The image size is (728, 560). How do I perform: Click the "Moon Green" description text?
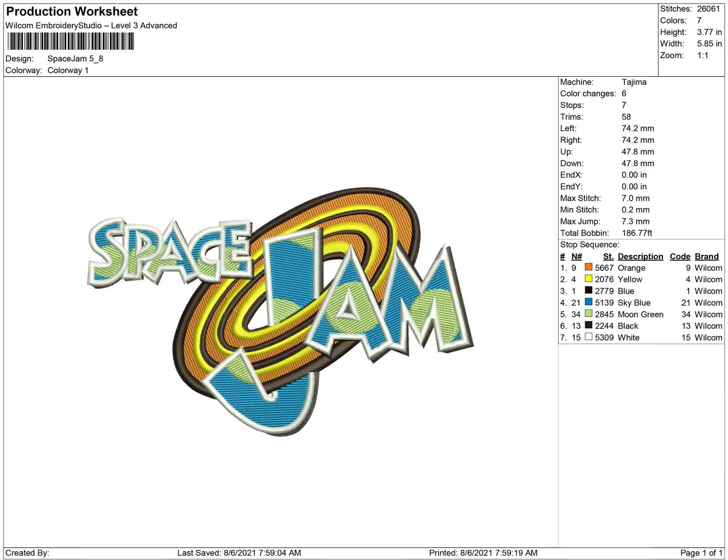click(641, 314)
